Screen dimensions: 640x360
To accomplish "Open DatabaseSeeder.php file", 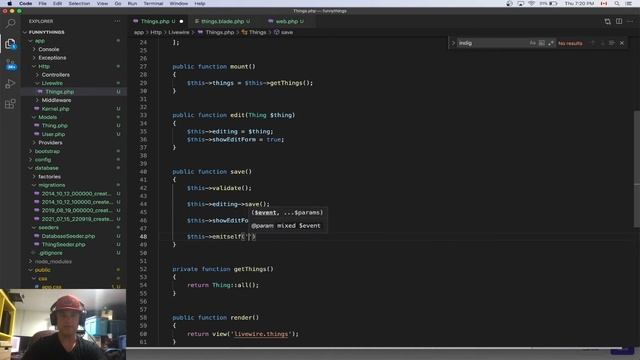I will [68, 236].
